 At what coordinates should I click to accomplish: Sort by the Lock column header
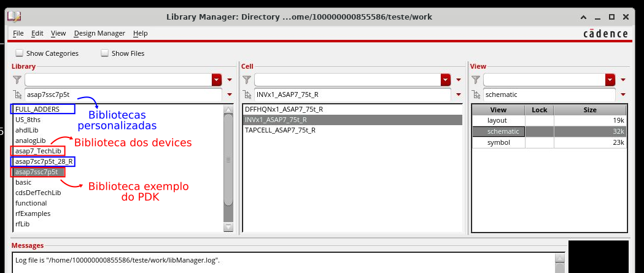(539, 110)
